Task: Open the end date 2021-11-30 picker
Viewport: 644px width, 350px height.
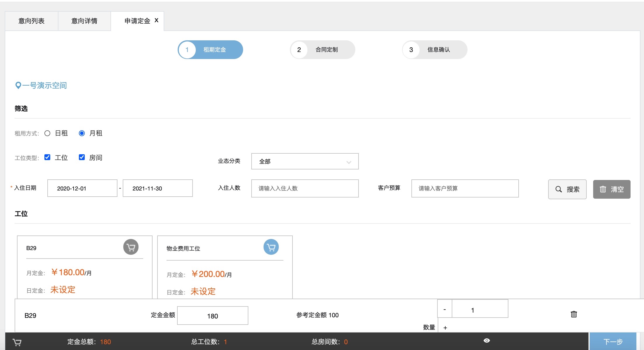Action: click(157, 188)
